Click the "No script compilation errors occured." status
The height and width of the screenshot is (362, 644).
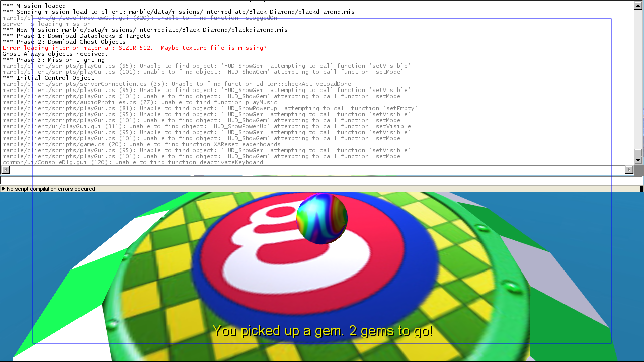point(51,189)
